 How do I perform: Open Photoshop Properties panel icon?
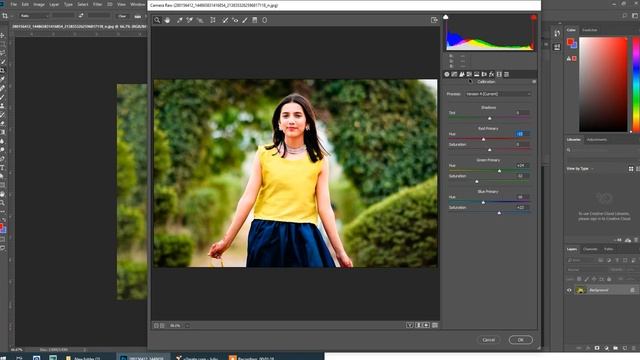[x=557, y=47]
